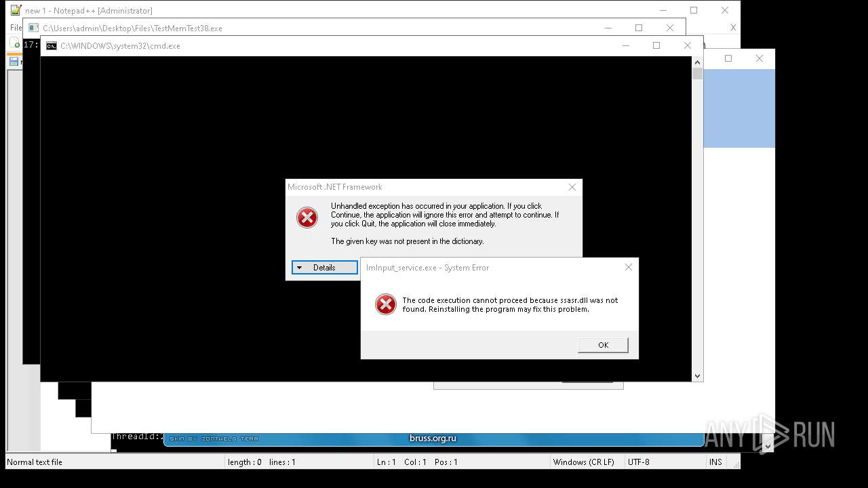Click the TestMemTest38.exe window title icon

[x=33, y=28]
